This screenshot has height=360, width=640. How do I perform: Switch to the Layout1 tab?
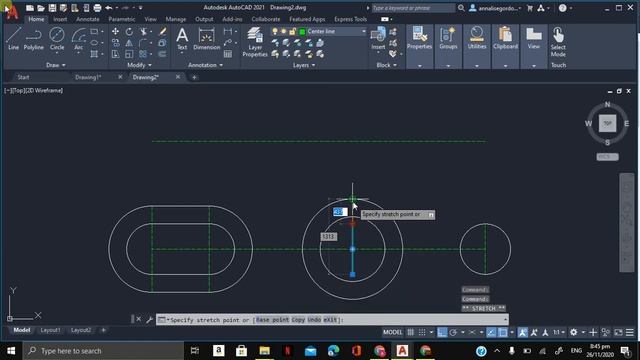pyautogui.click(x=51, y=330)
